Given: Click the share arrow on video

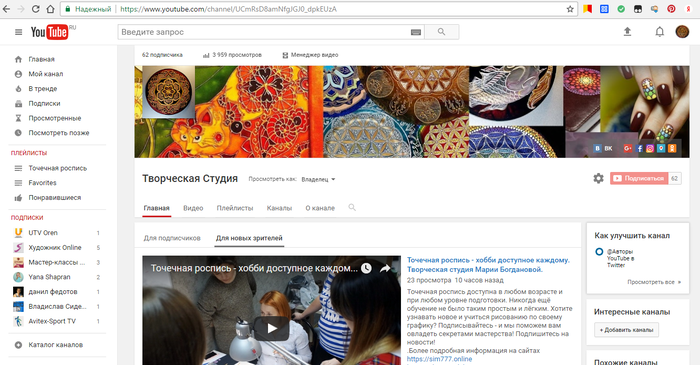Looking at the screenshot, I should click(x=385, y=268).
